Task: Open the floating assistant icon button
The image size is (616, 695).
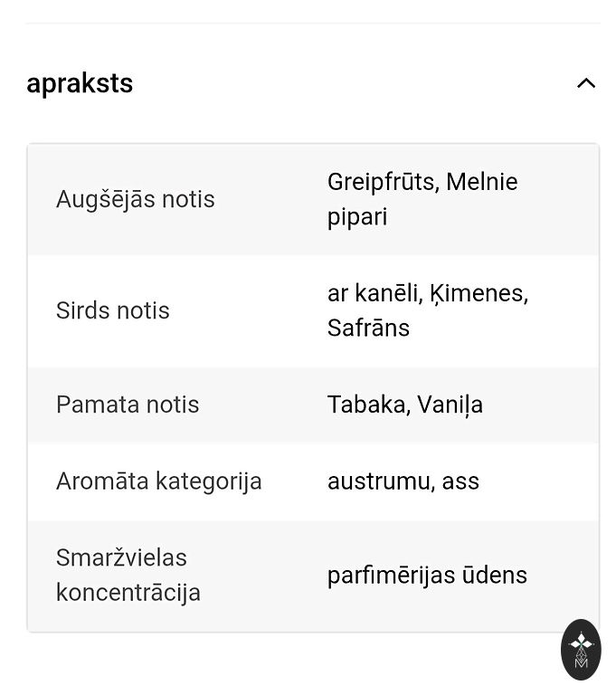Action: (581, 649)
